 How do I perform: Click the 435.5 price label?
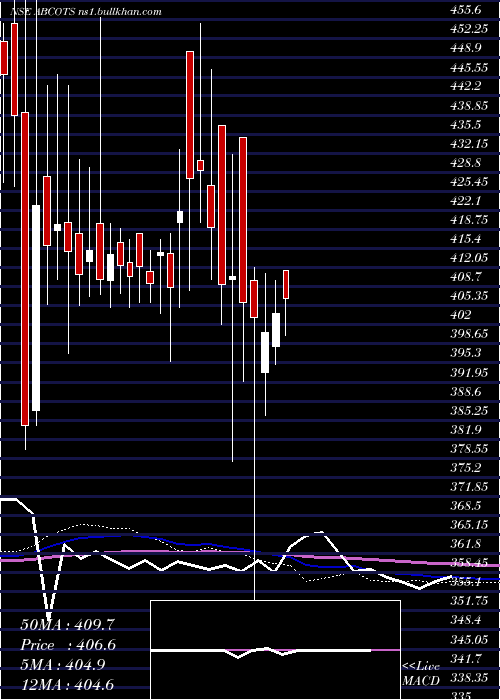[x=465, y=125]
